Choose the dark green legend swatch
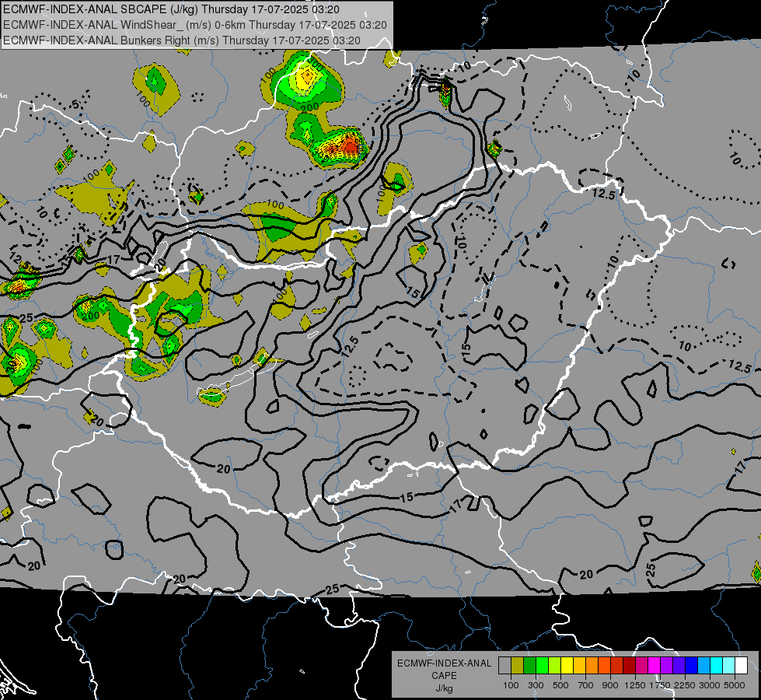 [x=529, y=666]
